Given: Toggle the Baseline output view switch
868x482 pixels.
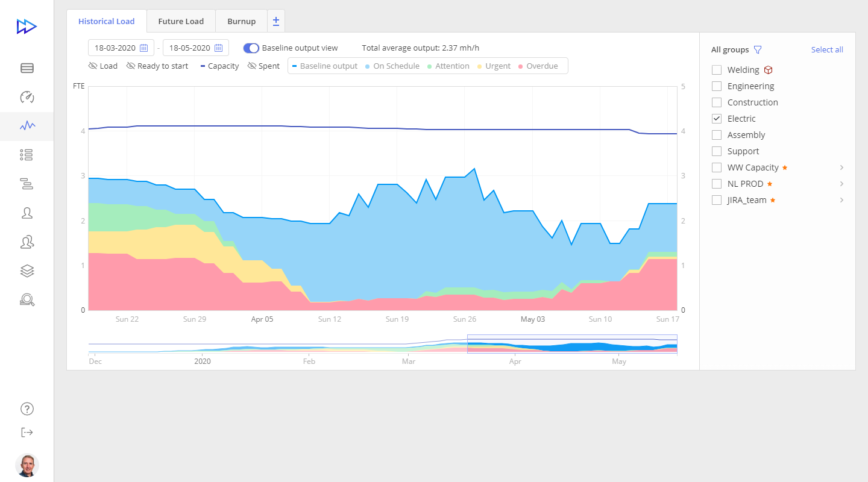Looking at the screenshot, I should click(x=251, y=48).
